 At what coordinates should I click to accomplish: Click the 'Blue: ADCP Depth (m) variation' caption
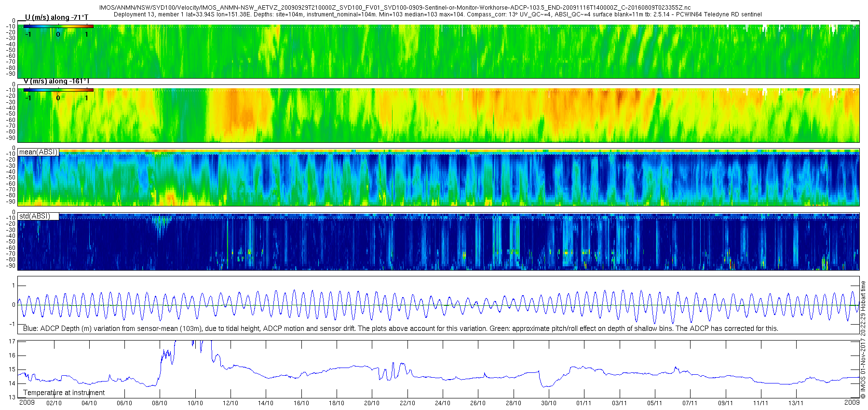coord(400,328)
